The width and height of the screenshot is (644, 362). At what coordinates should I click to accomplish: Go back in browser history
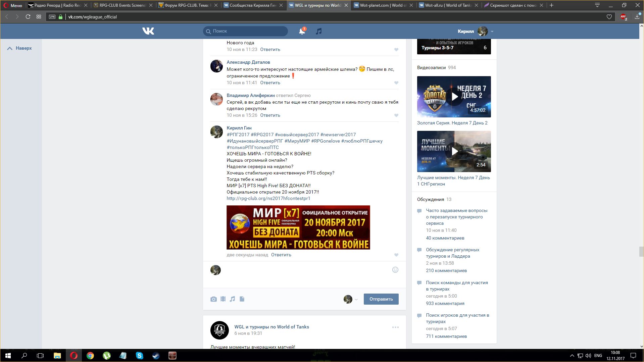[7, 17]
